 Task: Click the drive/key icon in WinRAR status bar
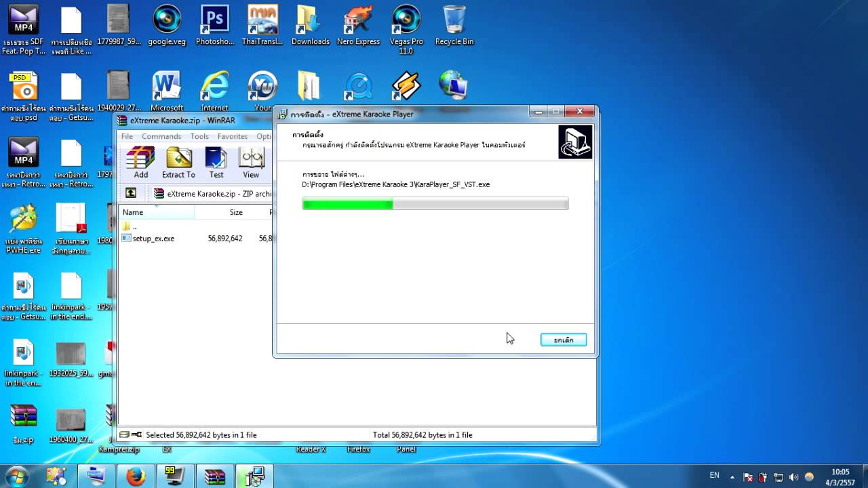click(130, 435)
